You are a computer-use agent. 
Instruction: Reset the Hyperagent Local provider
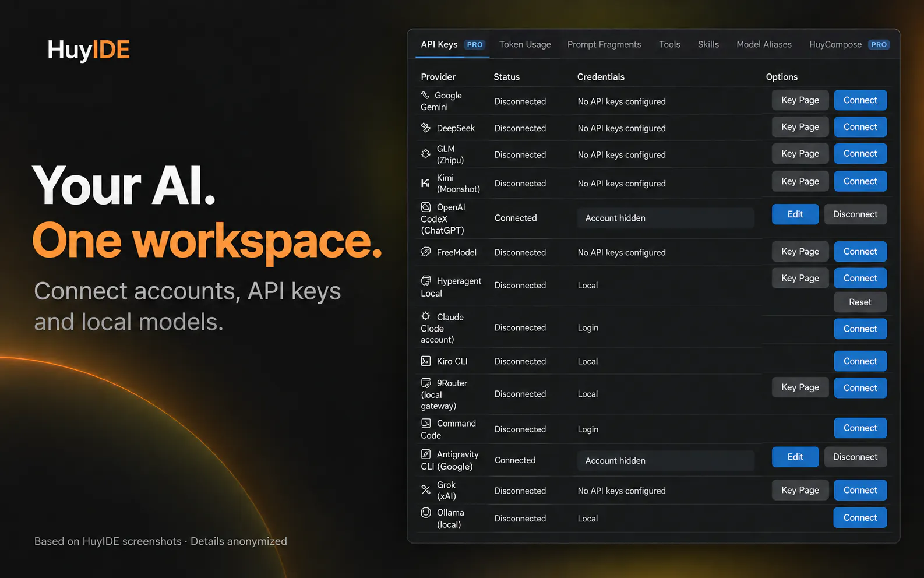coord(860,302)
